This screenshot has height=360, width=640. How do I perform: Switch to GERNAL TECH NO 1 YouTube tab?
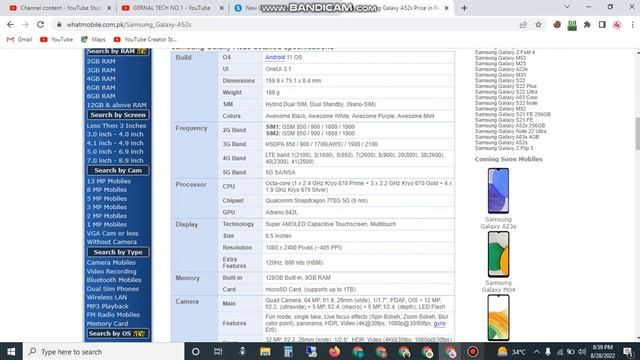[x=173, y=8]
